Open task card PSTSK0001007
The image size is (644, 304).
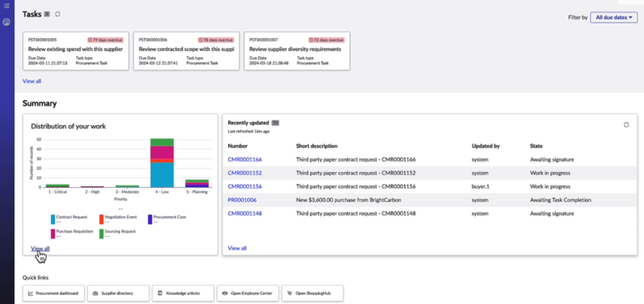point(297,51)
